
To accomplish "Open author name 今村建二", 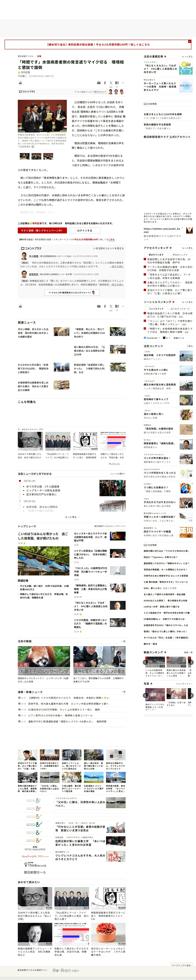I will click(22, 76).
